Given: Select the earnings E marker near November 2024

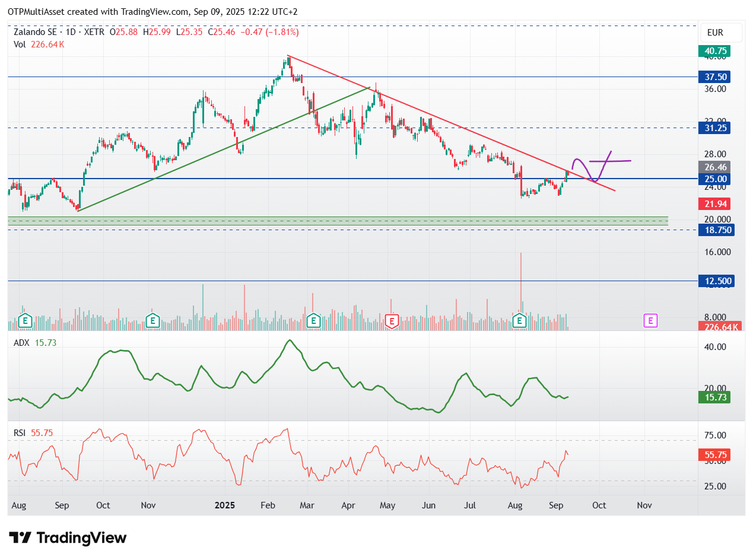Looking at the screenshot, I should [153, 321].
